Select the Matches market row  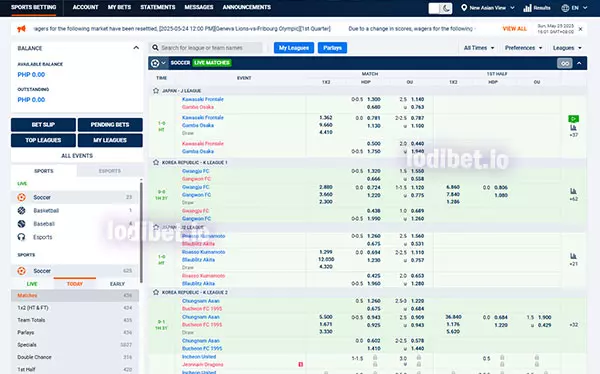[75, 296]
